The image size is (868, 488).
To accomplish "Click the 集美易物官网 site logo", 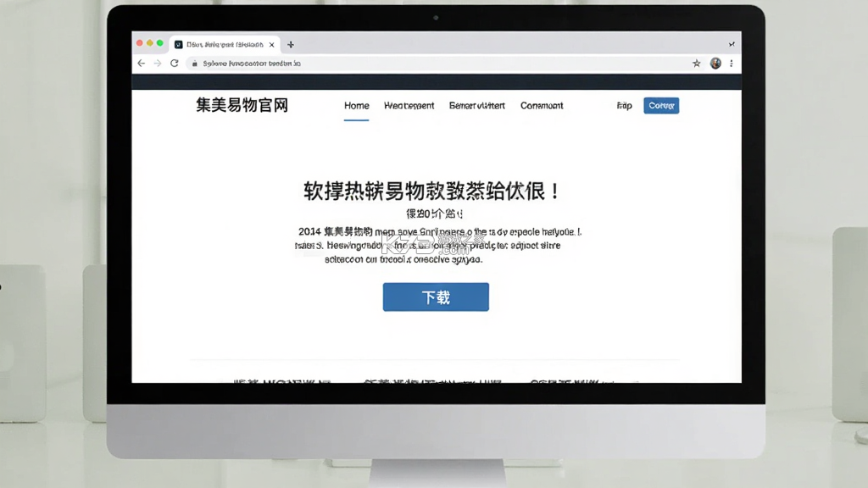I will [x=242, y=105].
